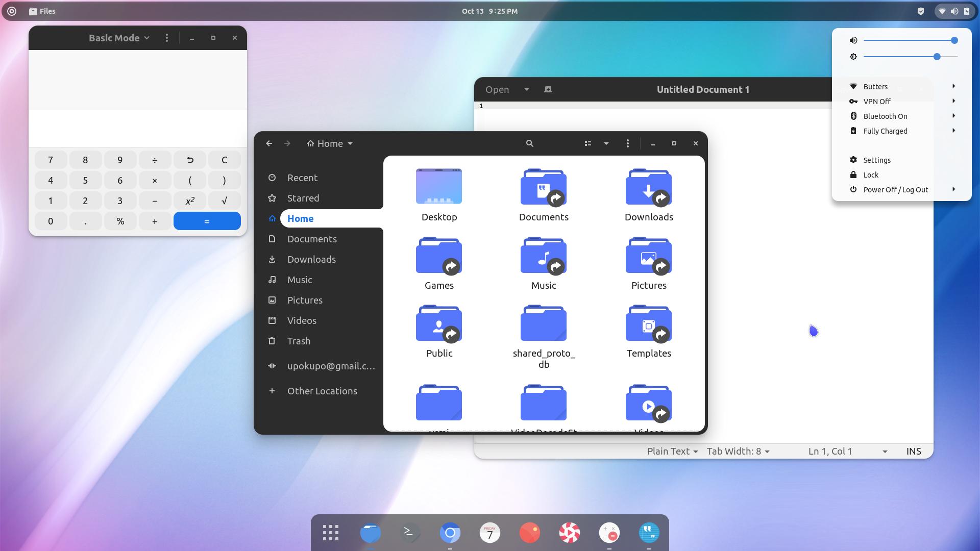Open the Plain Text language dropdown

[672, 452]
